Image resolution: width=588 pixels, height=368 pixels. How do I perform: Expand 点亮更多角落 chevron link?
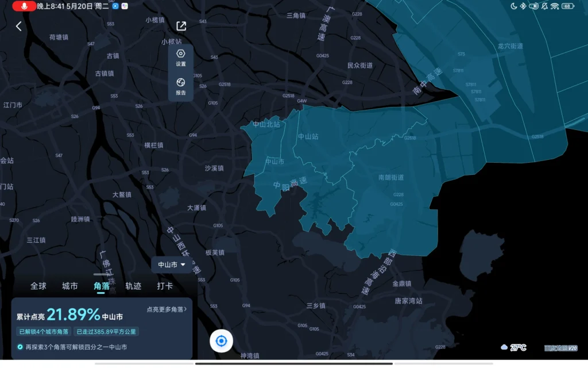(167, 309)
